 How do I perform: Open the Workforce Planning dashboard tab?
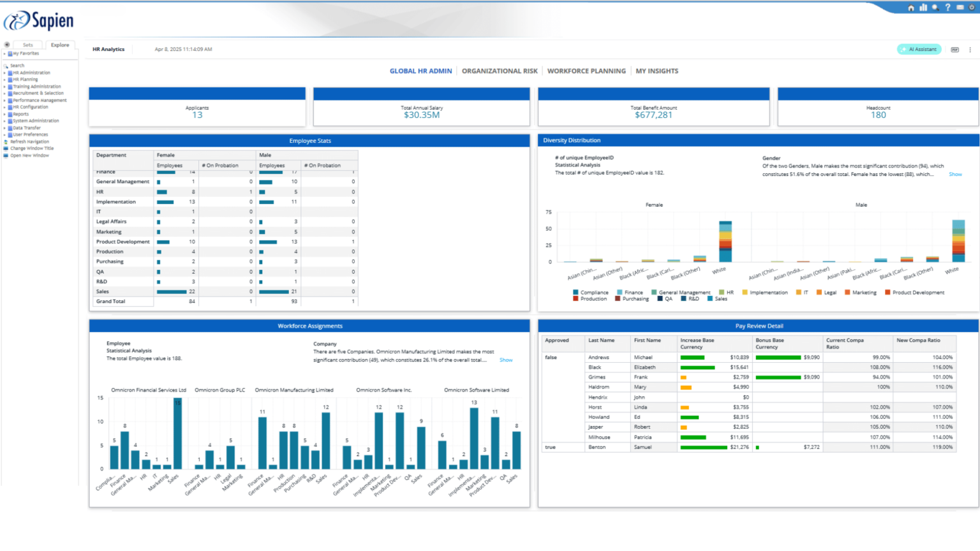[586, 71]
